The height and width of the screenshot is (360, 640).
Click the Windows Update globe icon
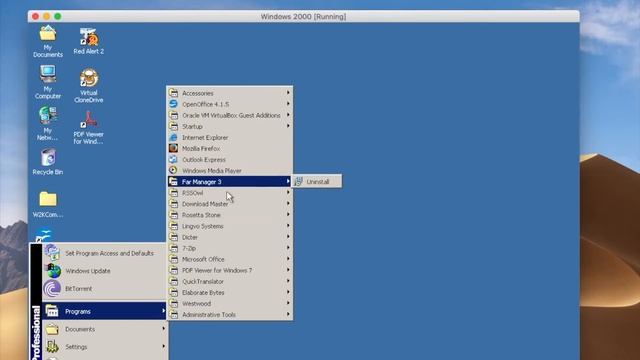(53, 271)
